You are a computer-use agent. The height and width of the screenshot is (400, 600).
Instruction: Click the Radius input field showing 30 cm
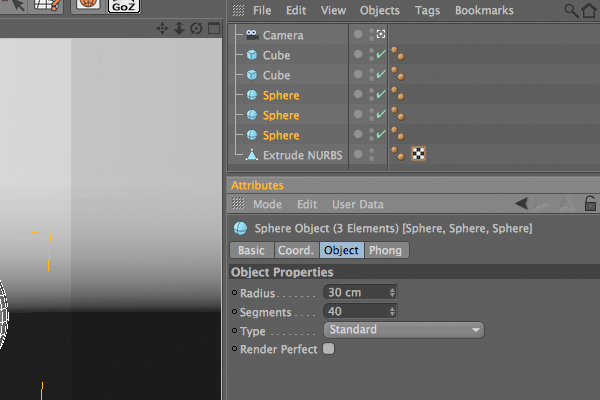pyautogui.click(x=360, y=292)
